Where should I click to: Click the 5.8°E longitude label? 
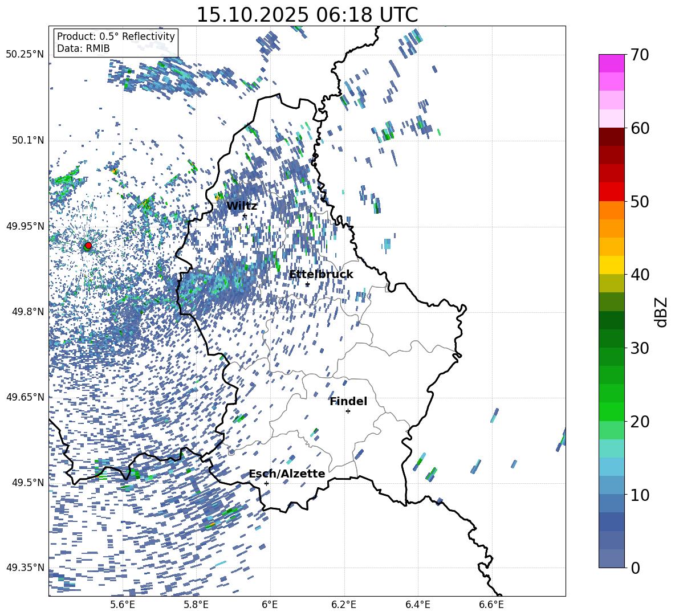click(196, 605)
